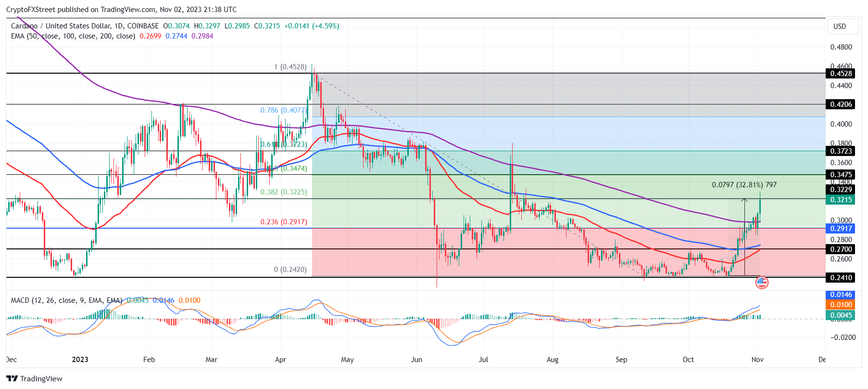Image resolution: width=868 pixels, height=389 pixels.
Task: Click the 0.4800 tick on price scale
Action: pos(841,47)
